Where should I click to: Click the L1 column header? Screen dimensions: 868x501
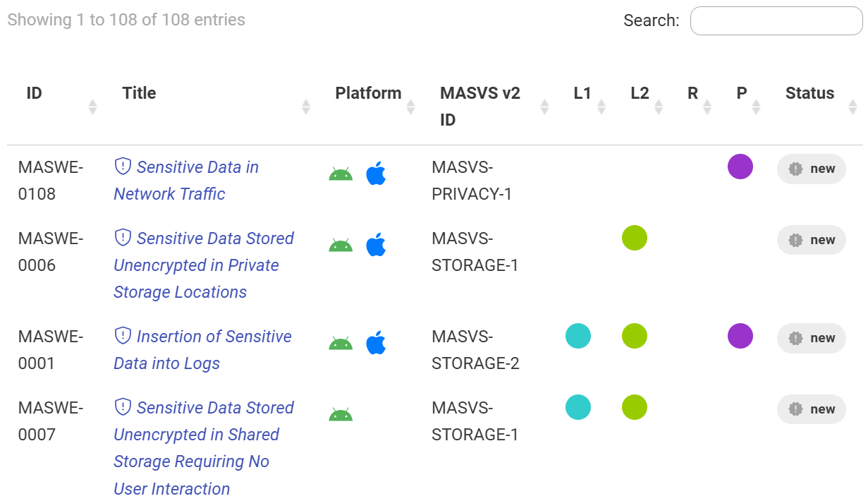(582, 93)
